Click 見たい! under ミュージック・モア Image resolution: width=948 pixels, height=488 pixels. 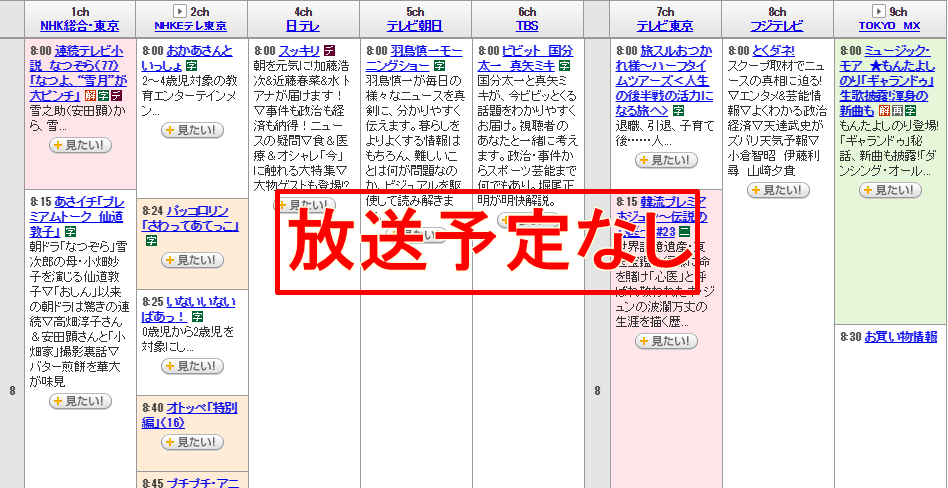890,190
